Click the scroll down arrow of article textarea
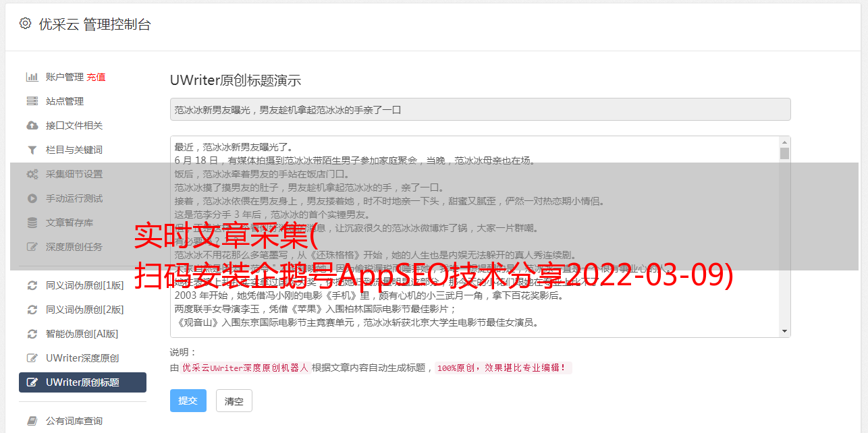The width and height of the screenshot is (868, 433). point(784,331)
